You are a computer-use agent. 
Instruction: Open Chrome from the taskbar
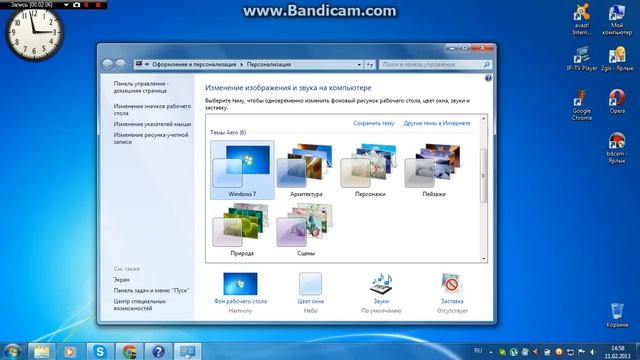coord(129,351)
